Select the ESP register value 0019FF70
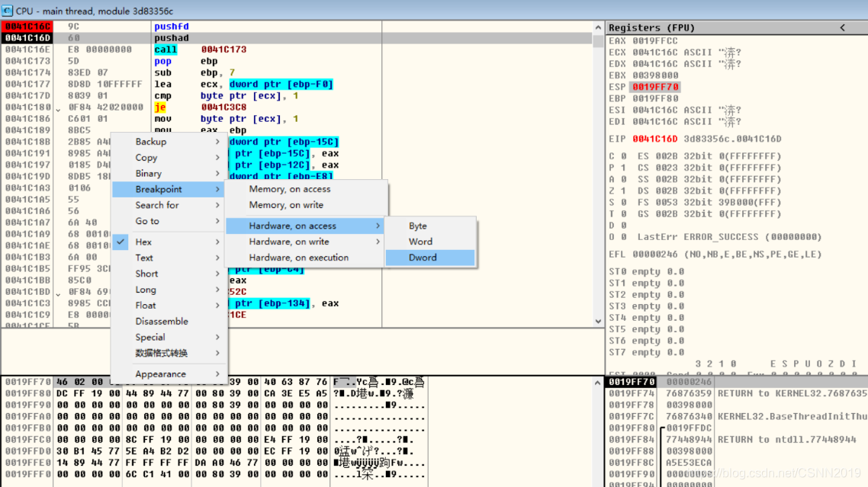This screenshot has height=487, width=868. point(655,87)
